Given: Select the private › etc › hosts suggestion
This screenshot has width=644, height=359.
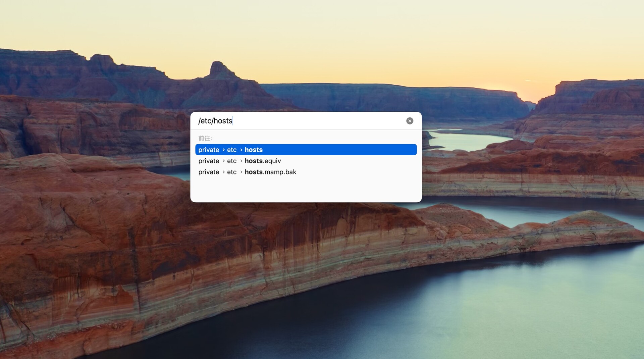Looking at the screenshot, I should tap(306, 150).
